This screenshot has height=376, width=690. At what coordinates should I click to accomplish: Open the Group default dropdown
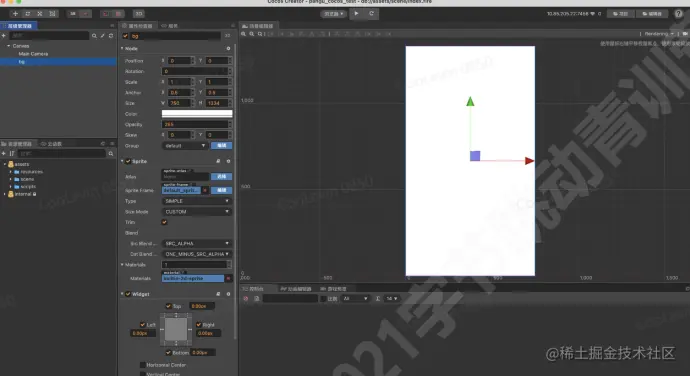click(185, 145)
